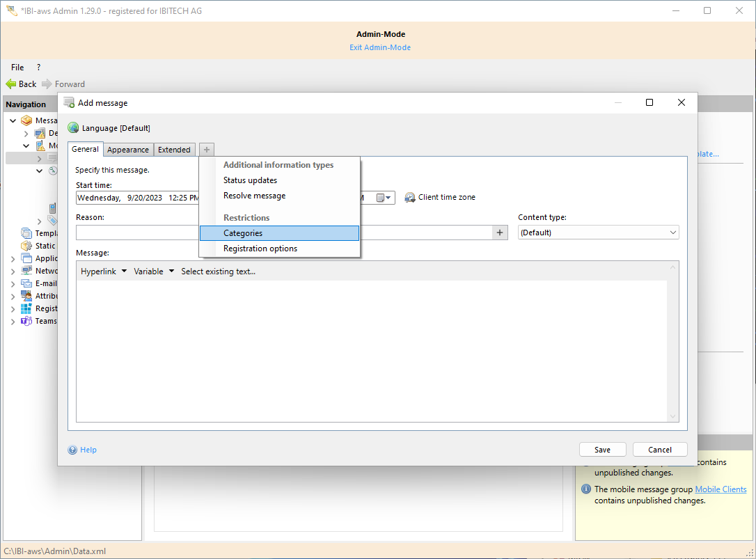Select the Teams icon in the navigation tree
This screenshot has width=756, height=559.
(26, 321)
